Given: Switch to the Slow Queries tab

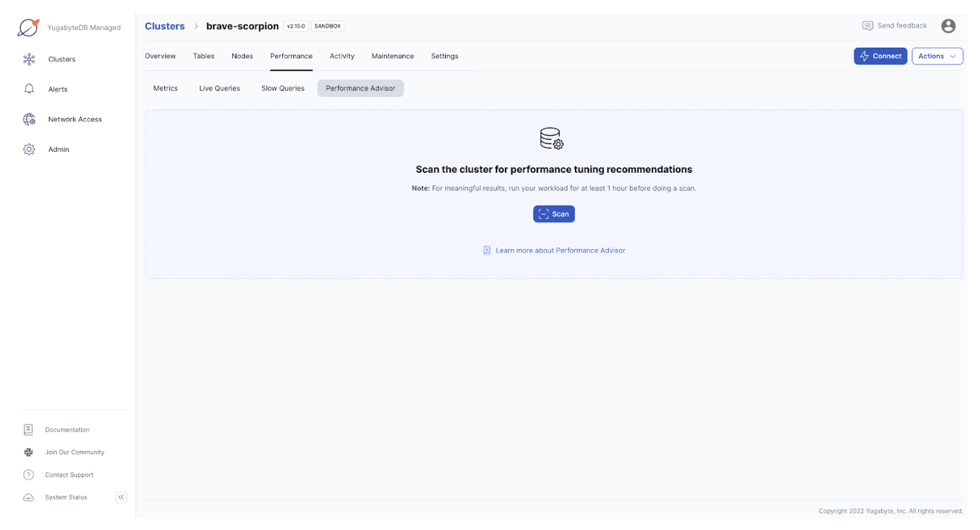Looking at the screenshot, I should tap(282, 88).
